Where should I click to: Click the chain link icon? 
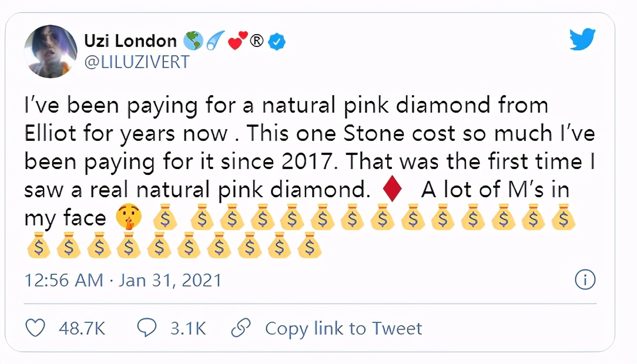pyautogui.click(x=240, y=328)
